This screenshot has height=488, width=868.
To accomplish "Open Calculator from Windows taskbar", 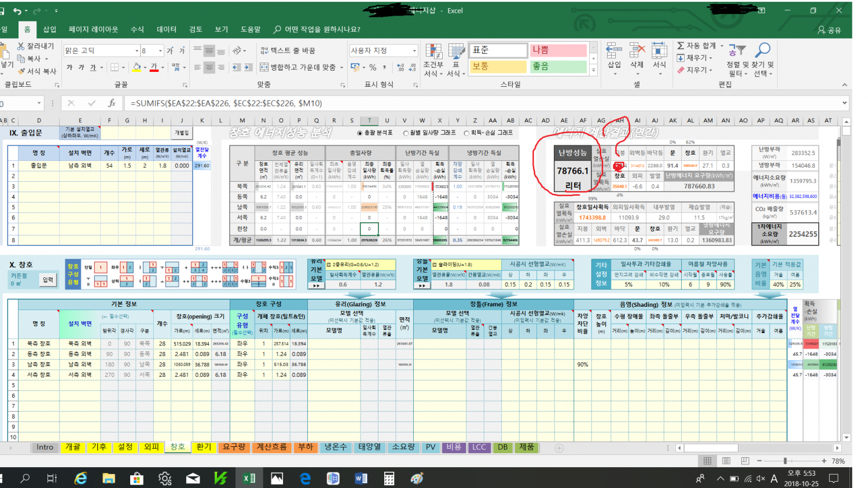I will (x=389, y=479).
